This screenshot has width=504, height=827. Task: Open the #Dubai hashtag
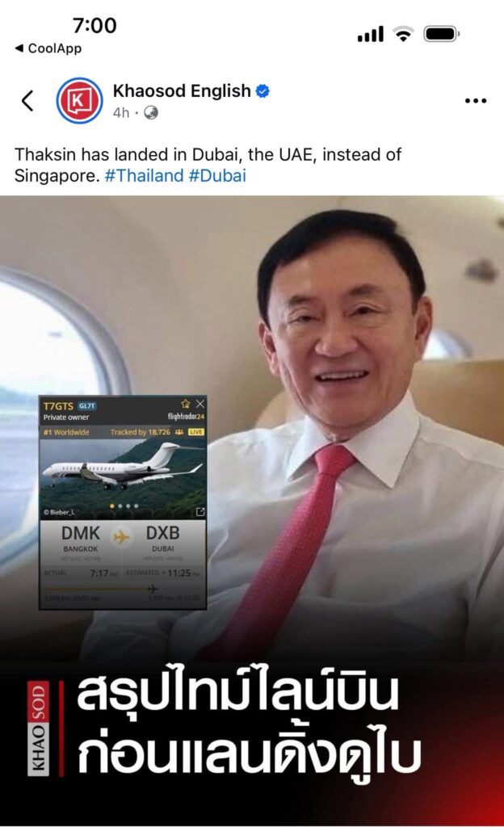point(217,175)
